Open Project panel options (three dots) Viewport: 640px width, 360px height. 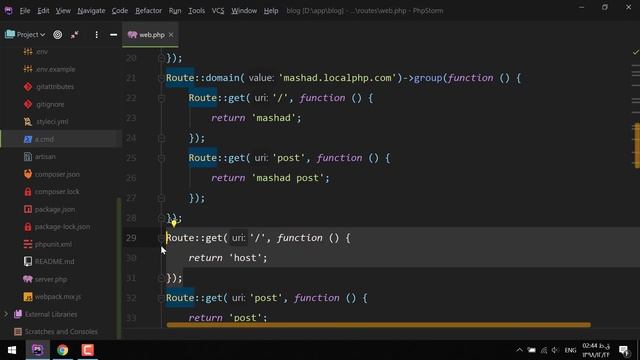point(96,35)
